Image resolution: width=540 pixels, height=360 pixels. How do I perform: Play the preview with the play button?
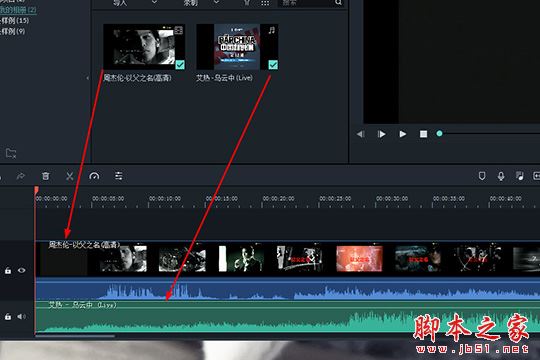[402, 134]
